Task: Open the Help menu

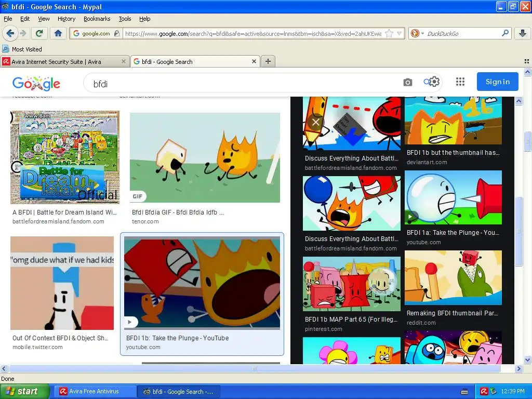Action: pyautogui.click(x=144, y=19)
